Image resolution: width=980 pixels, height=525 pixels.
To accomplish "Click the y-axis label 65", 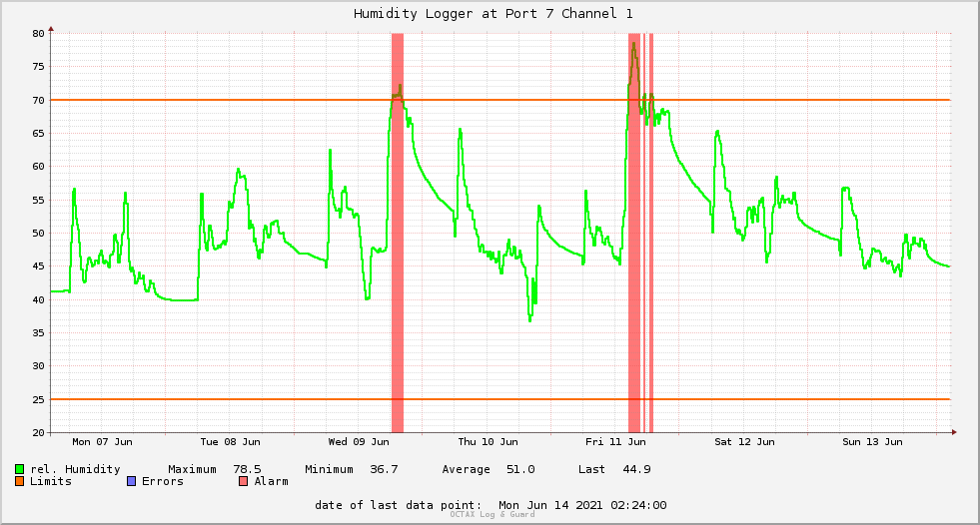I will [x=39, y=134].
